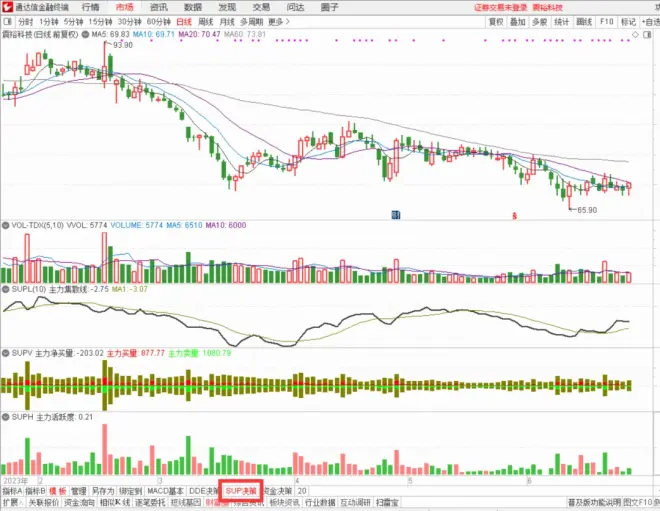660x511 pixels.
Task: Select the 月线 monthly period
Action: (228, 21)
